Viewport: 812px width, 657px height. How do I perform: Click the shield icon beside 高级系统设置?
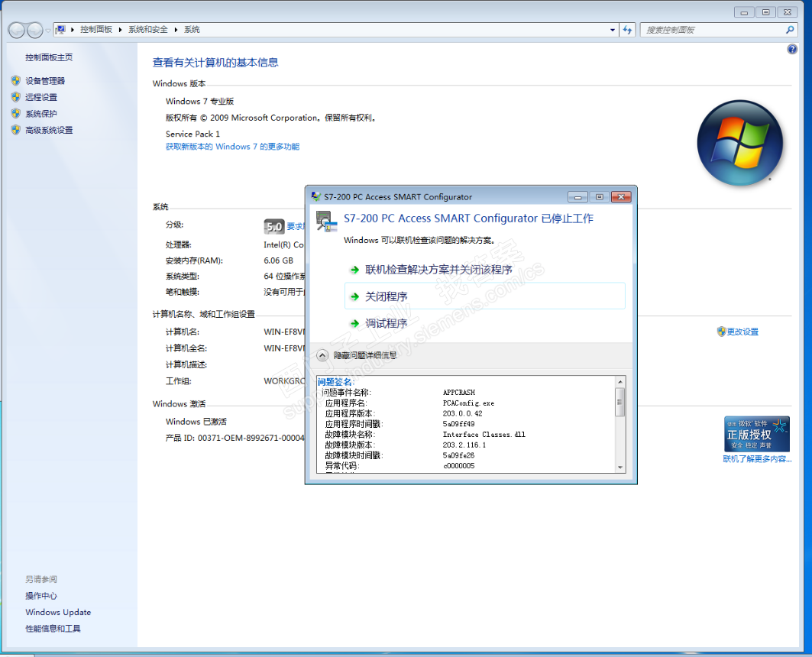15,130
